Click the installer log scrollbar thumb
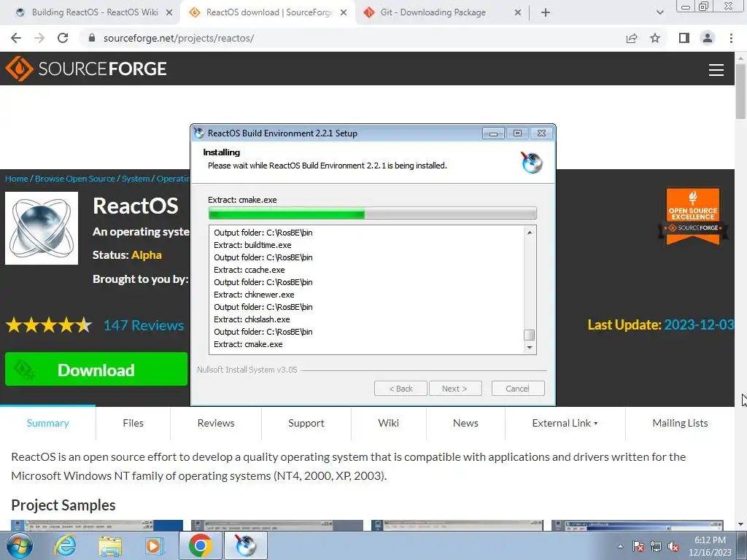747x560 pixels. click(x=530, y=335)
